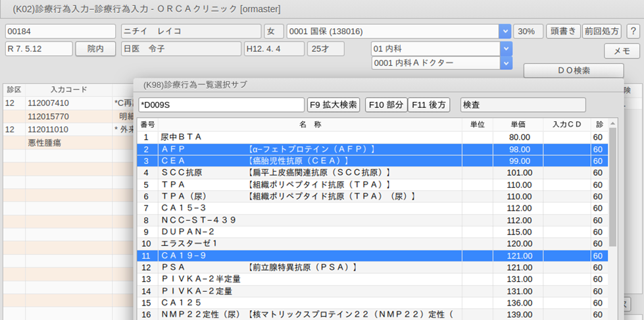Click the 頭書き button
This screenshot has height=320, width=644.
click(x=563, y=31)
